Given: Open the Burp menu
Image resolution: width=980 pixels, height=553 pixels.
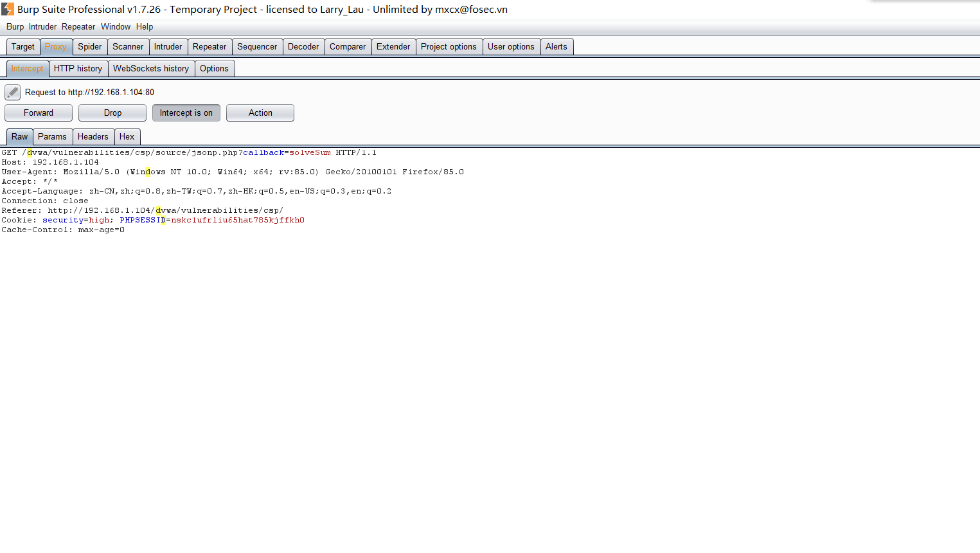Looking at the screenshot, I should 15,27.
